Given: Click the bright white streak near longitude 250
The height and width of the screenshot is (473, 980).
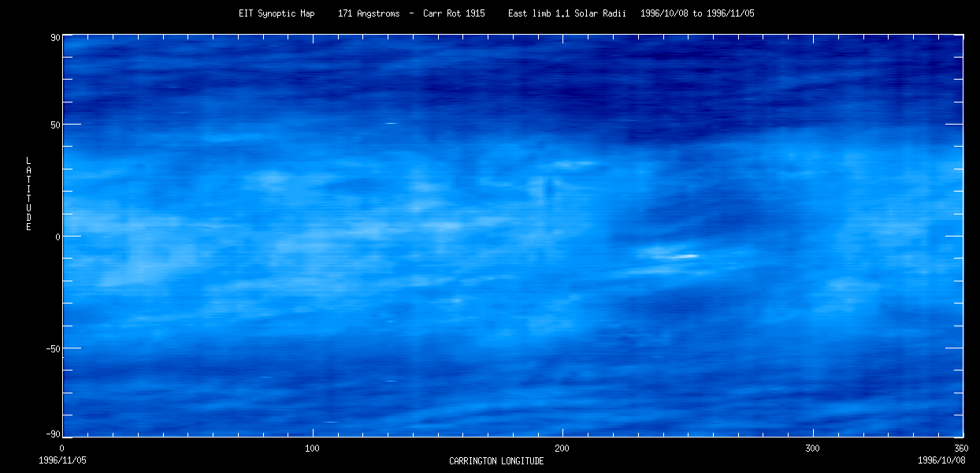Looking at the screenshot, I should (684, 255).
